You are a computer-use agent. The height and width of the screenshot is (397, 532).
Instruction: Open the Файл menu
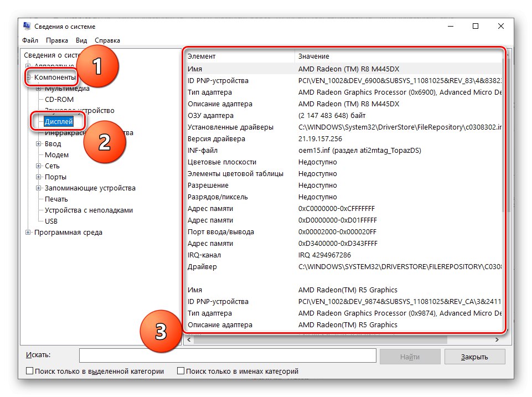click(x=30, y=40)
